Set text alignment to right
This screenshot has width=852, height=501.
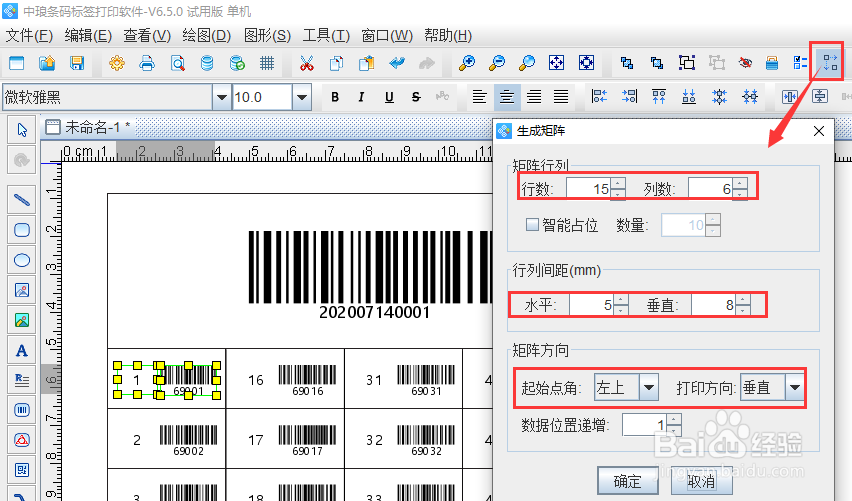[x=534, y=97]
